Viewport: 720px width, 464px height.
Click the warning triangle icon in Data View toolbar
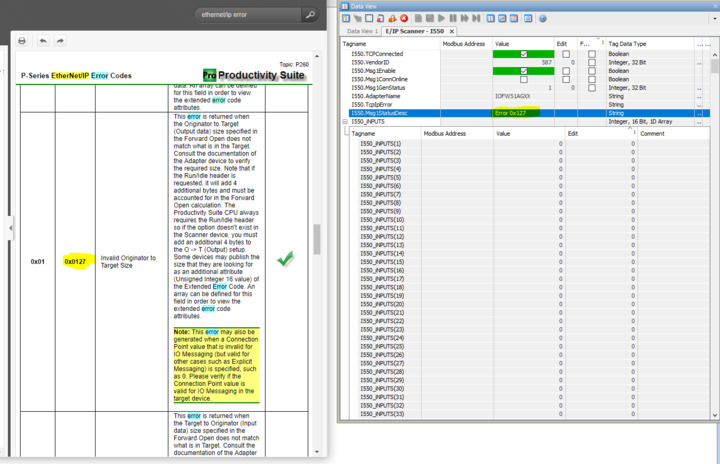(x=392, y=18)
